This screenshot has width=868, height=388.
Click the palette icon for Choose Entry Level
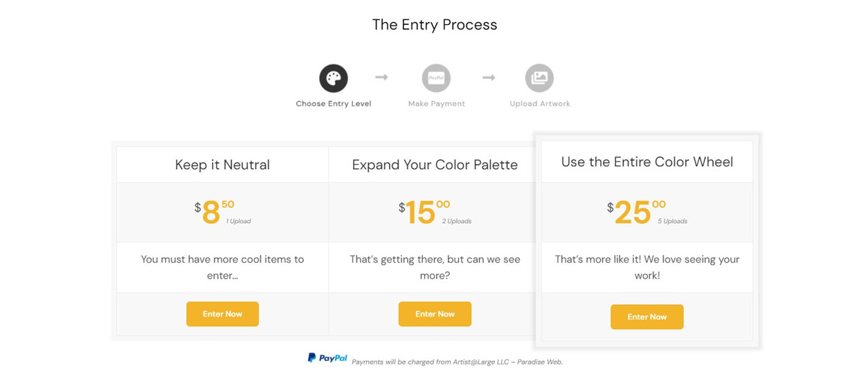333,78
